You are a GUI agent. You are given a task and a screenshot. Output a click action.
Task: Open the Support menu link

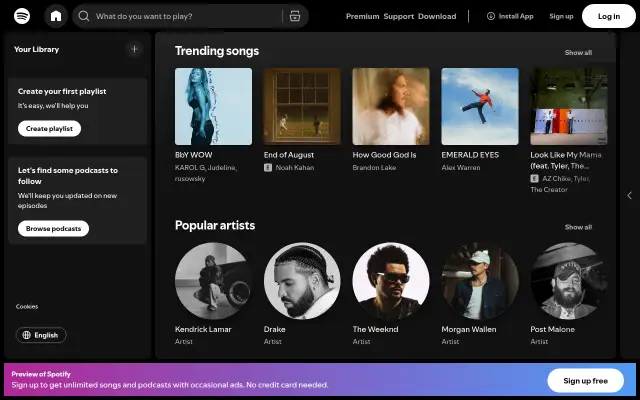[x=399, y=16]
